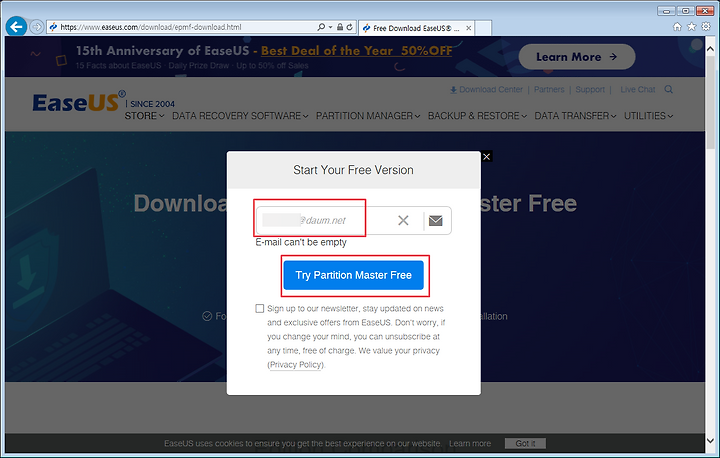The width and height of the screenshot is (720, 458).
Task: Expand DATA TRANSFER menu
Action: (575, 116)
